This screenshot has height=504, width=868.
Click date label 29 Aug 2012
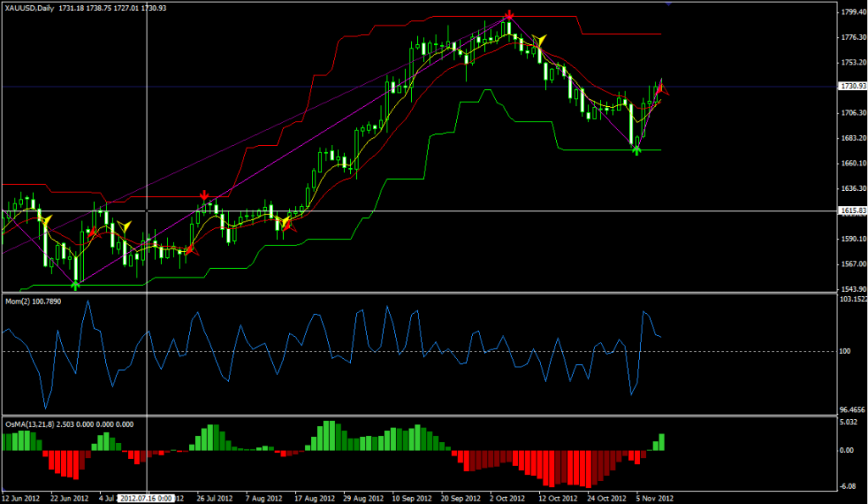(x=363, y=498)
